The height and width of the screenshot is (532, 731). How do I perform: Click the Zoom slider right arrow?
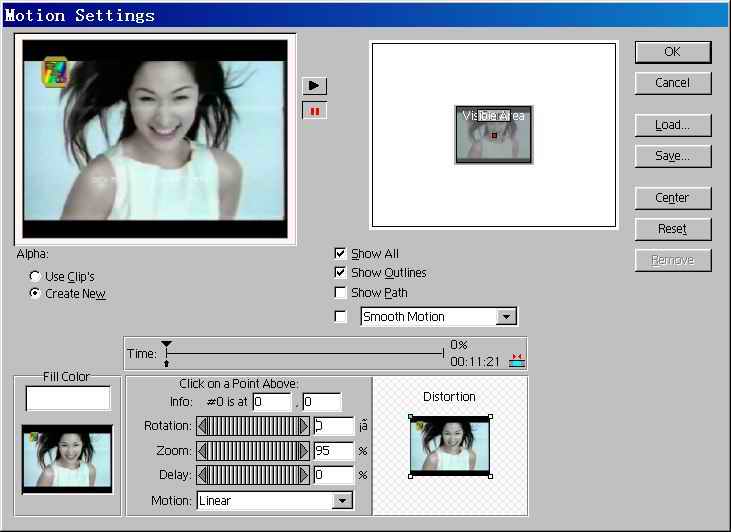tap(304, 451)
